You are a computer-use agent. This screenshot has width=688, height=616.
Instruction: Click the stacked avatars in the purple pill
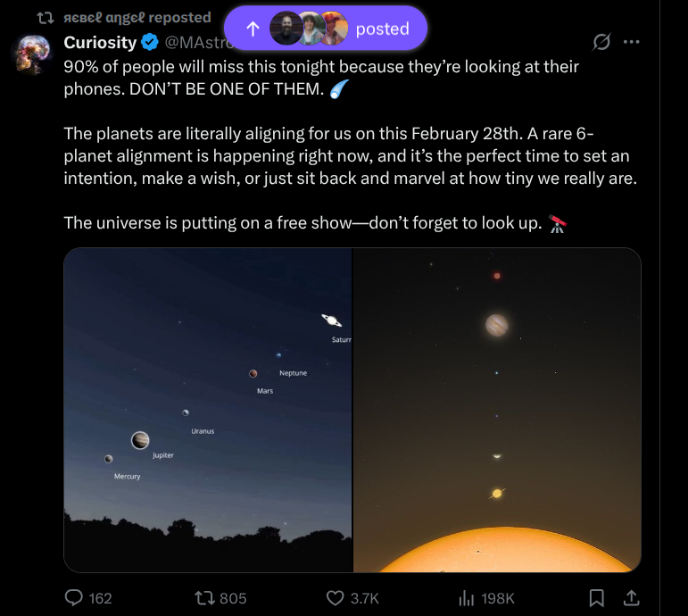(309, 29)
